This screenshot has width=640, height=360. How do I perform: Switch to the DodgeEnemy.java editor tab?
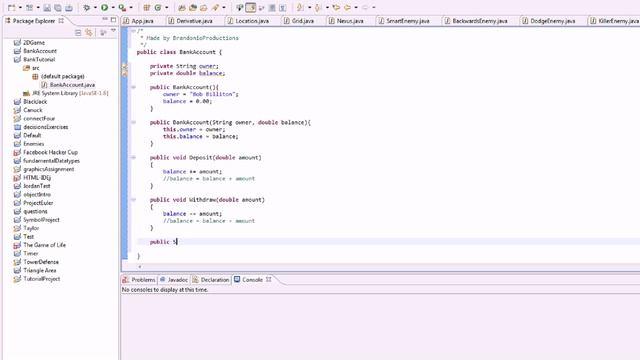coord(549,21)
